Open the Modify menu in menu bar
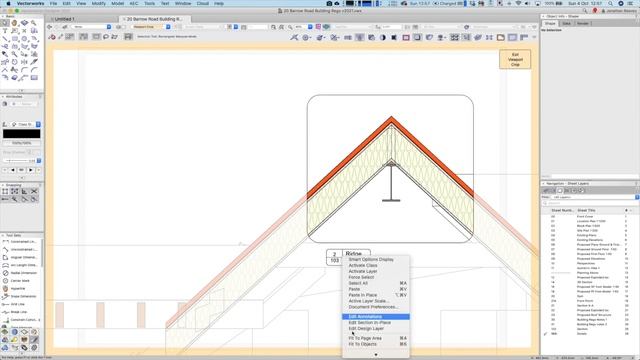This screenshot has width=640, height=360. coord(99,3)
